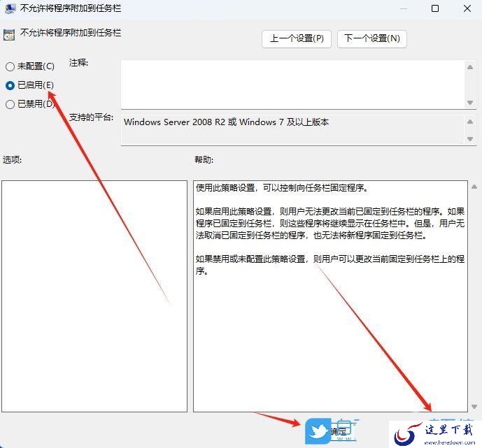This screenshot has height=448, width=482.
Task: Confirm with the 确定 button
Action: click(x=338, y=431)
